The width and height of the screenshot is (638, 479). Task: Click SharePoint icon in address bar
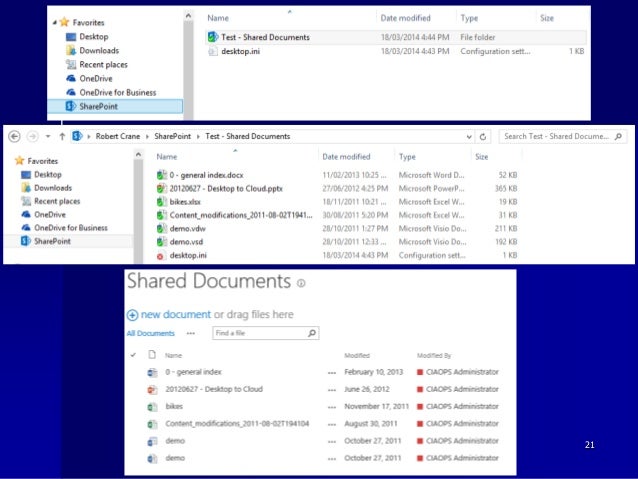point(77,136)
